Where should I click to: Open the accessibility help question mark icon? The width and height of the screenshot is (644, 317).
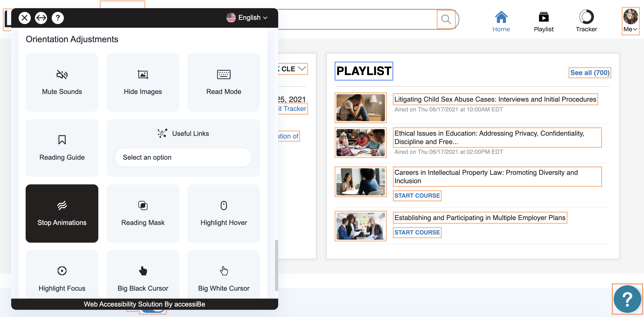(58, 18)
